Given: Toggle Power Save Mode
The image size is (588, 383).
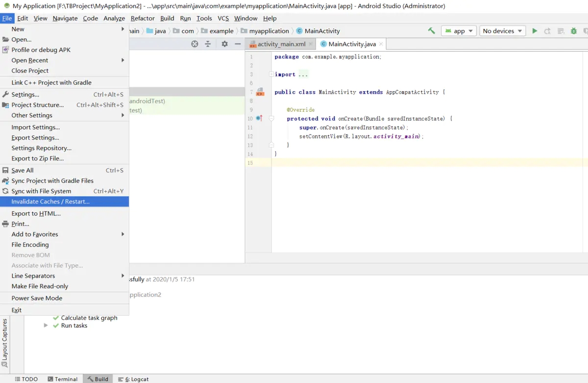Looking at the screenshot, I should [x=64, y=298].
